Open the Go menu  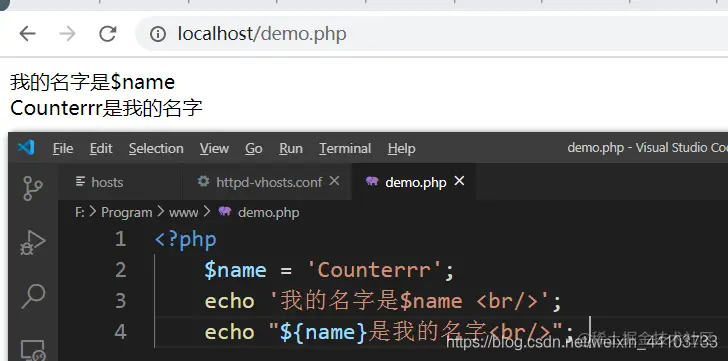click(254, 148)
